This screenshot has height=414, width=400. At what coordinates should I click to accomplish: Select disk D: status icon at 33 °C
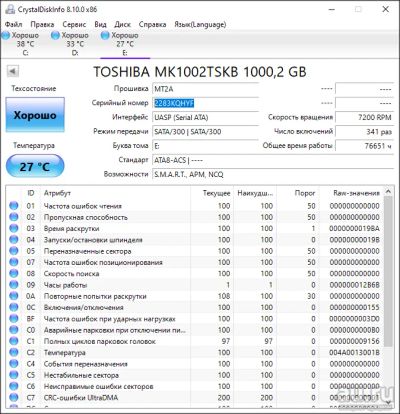click(55, 35)
